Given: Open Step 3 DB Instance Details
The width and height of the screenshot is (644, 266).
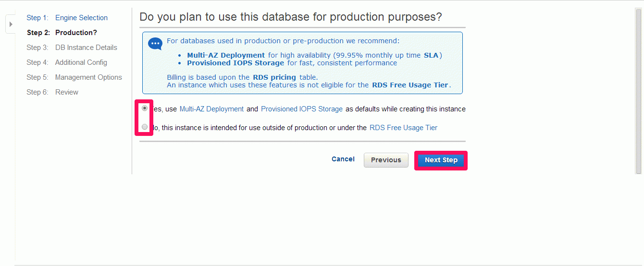Looking at the screenshot, I should [72, 48].
